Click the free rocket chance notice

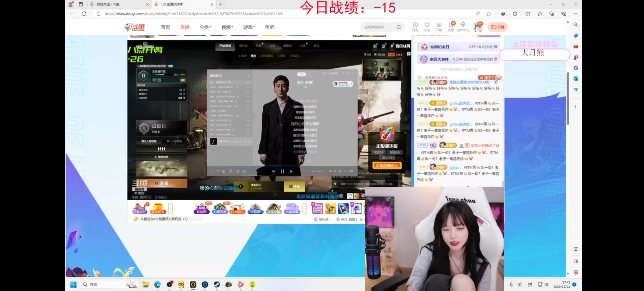(164, 219)
